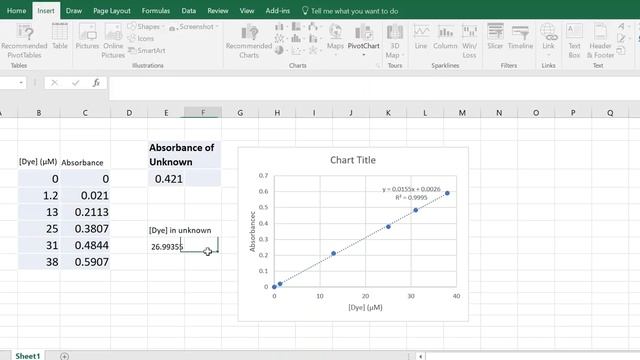Screen dimensions: 640x360
Task: Insert a Slicer filter
Action: coord(495,36)
